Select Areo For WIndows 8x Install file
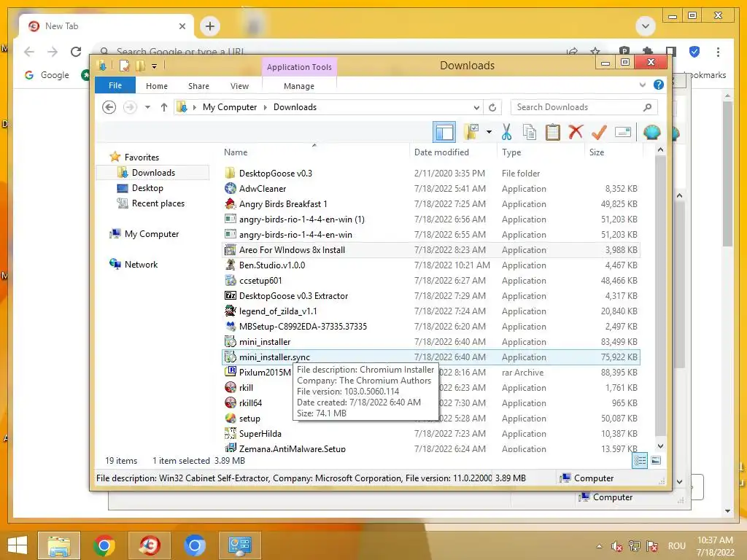The image size is (747, 560). point(431,250)
